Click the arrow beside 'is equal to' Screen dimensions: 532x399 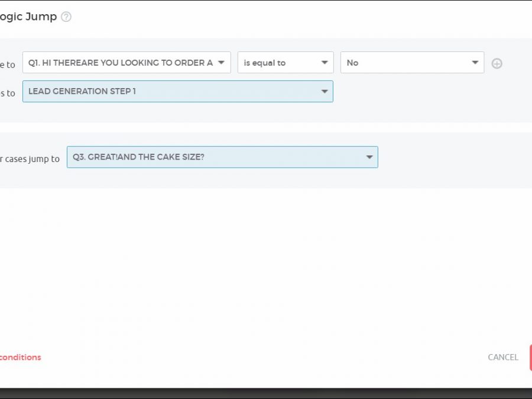(325, 63)
